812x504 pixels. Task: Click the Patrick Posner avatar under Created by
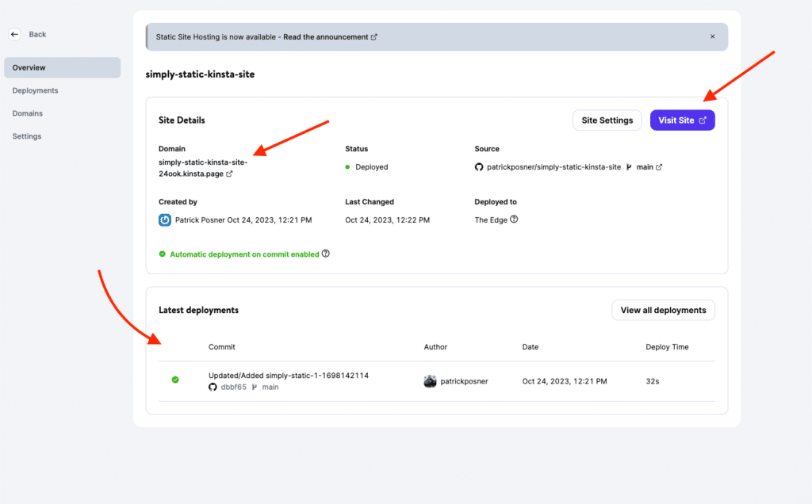pos(165,220)
